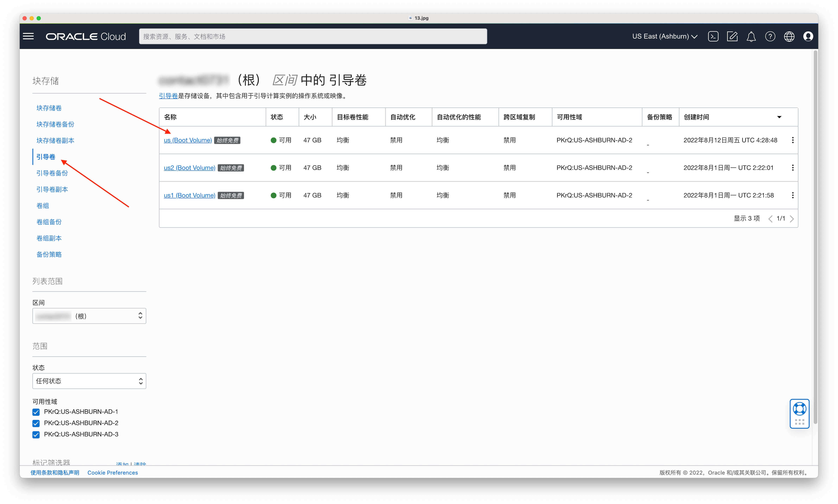
Task: Select 卷组副本 in the sidebar
Action: click(x=49, y=238)
